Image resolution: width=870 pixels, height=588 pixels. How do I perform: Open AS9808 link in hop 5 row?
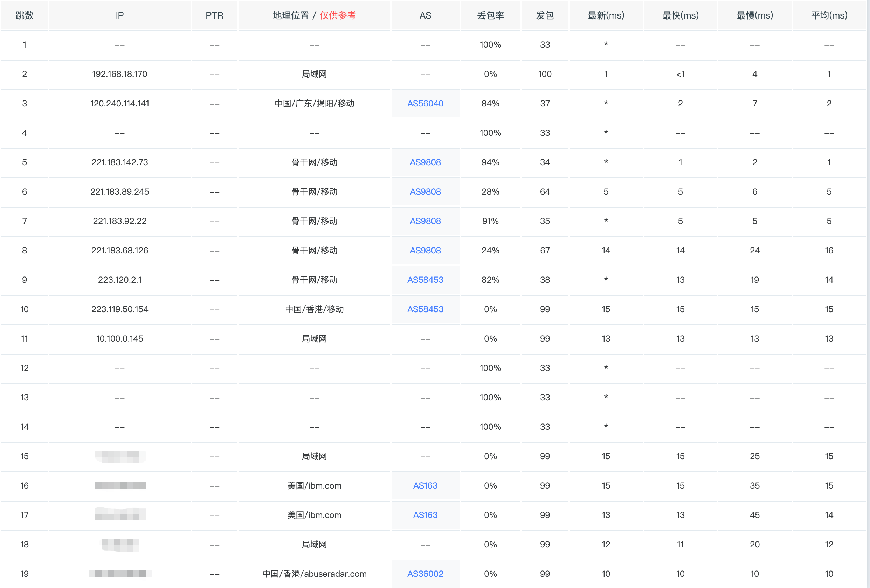425,162
